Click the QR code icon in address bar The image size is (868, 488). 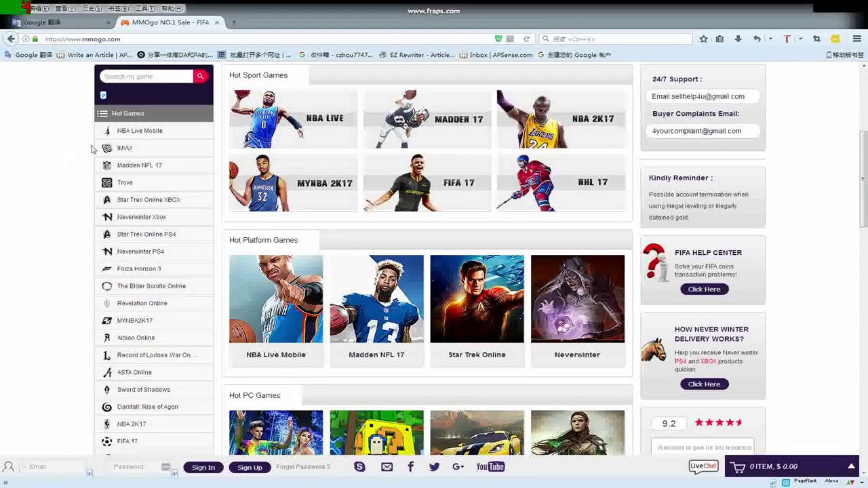point(510,39)
